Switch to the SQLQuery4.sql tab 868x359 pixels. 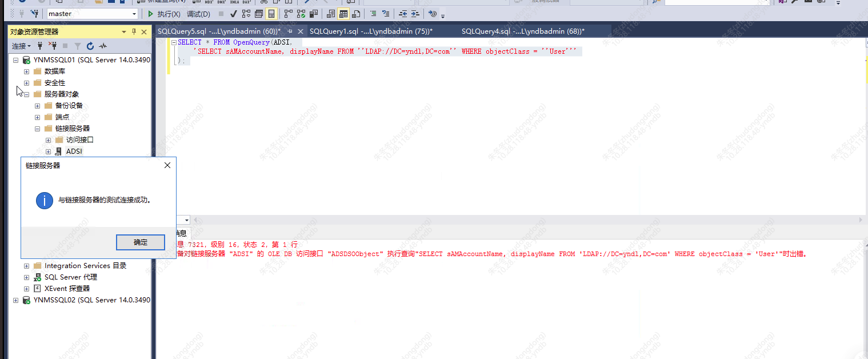pos(523,31)
